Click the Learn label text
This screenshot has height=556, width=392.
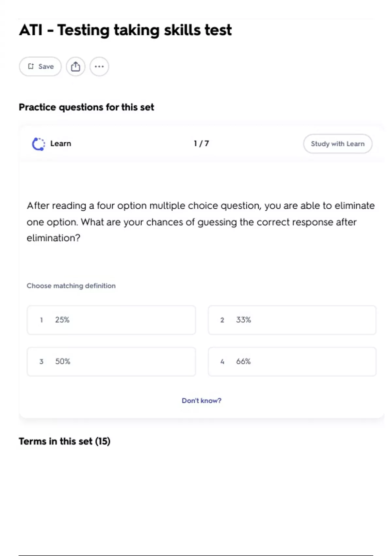point(61,144)
